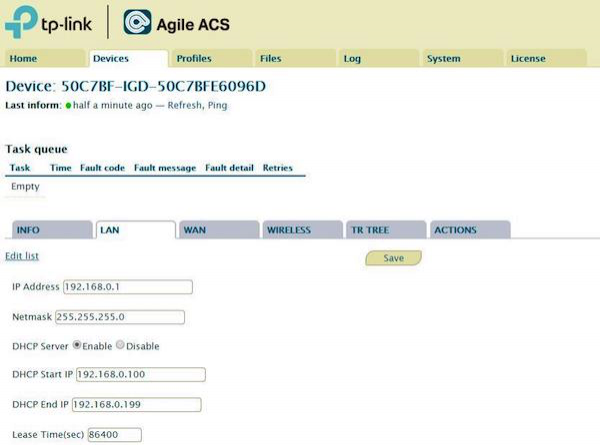This screenshot has width=600, height=445.
Task: Click the Ping link
Action: click(x=217, y=105)
